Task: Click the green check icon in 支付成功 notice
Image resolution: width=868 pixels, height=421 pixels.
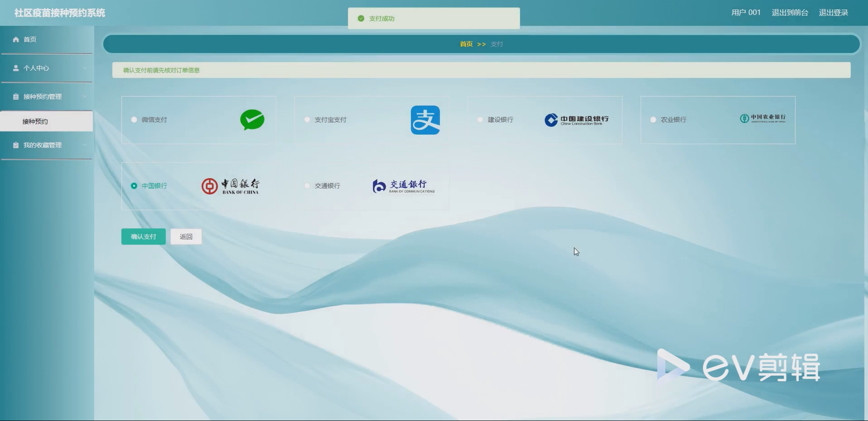Action: 361,19
